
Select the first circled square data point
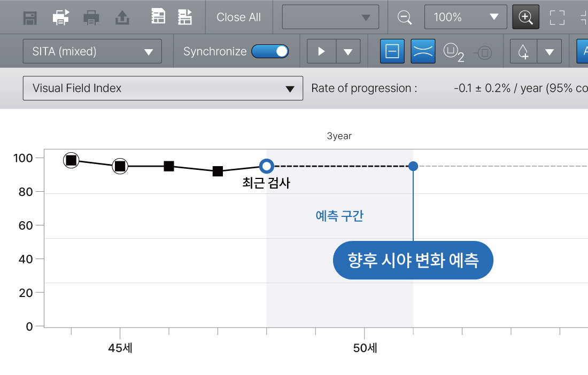point(71,160)
